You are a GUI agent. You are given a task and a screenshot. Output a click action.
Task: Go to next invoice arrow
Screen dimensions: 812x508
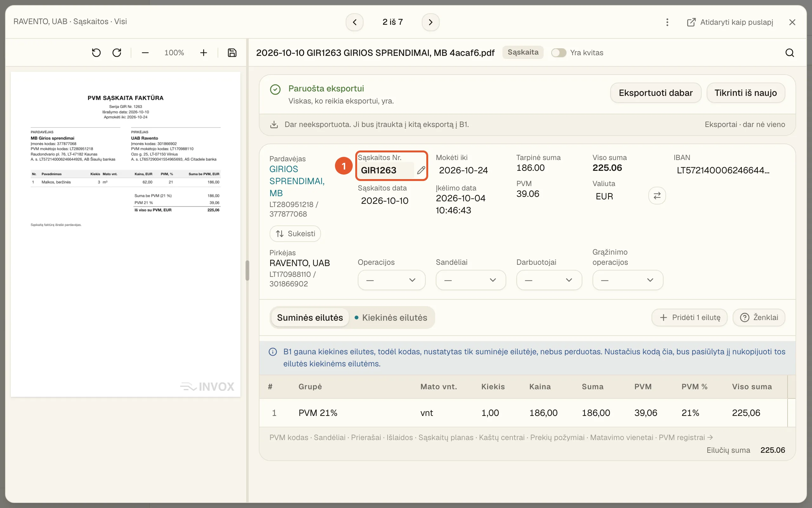click(430, 22)
